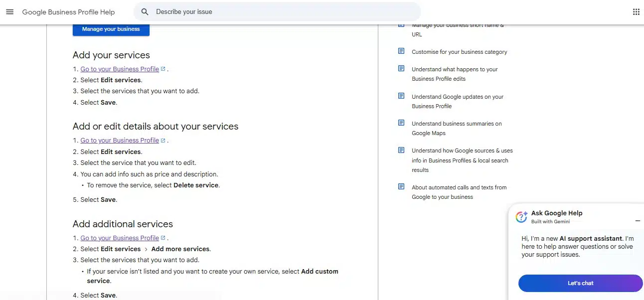Open Manage your business short name & URL article

458,29
